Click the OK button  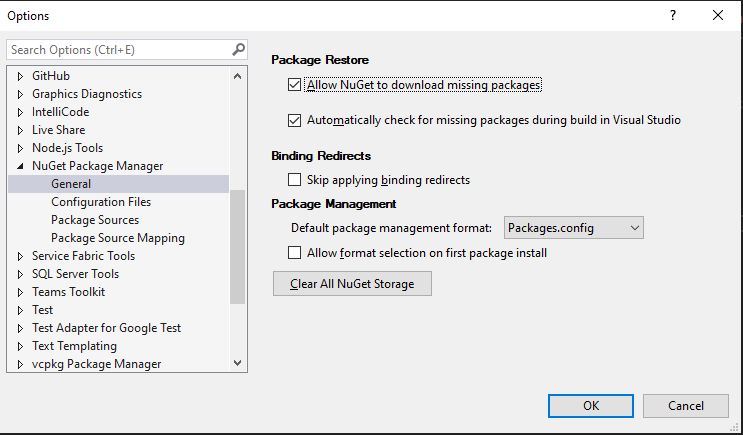point(590,406)
